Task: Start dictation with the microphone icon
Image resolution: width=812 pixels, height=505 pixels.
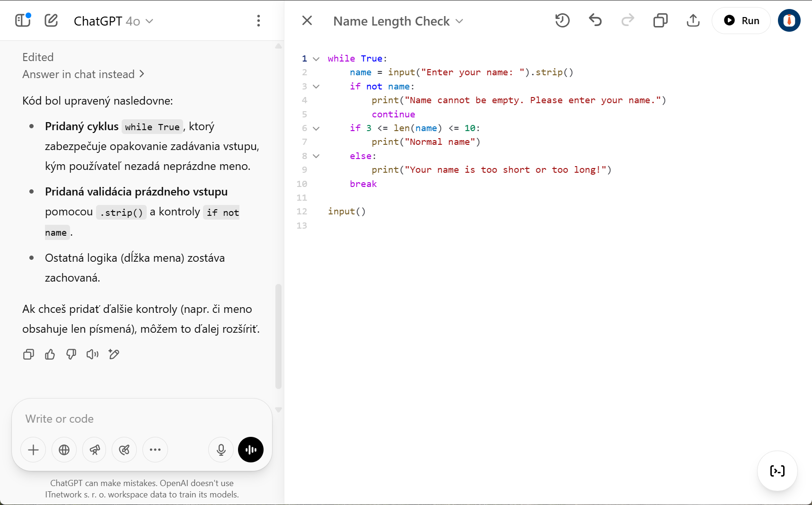Action: (221, 450)
